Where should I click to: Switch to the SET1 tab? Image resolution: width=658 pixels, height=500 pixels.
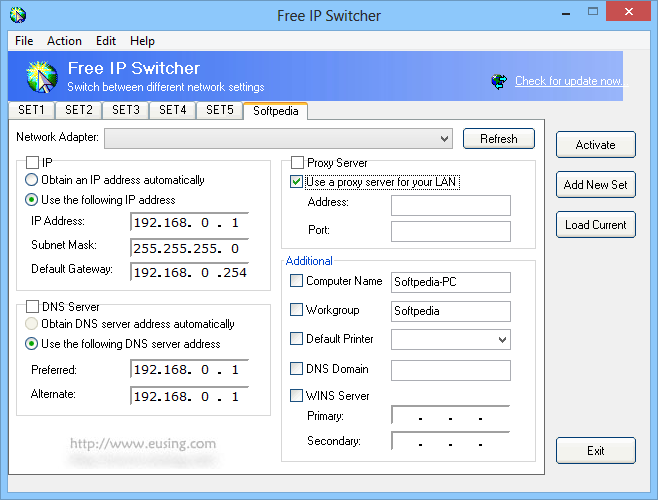tap(31, 110)
